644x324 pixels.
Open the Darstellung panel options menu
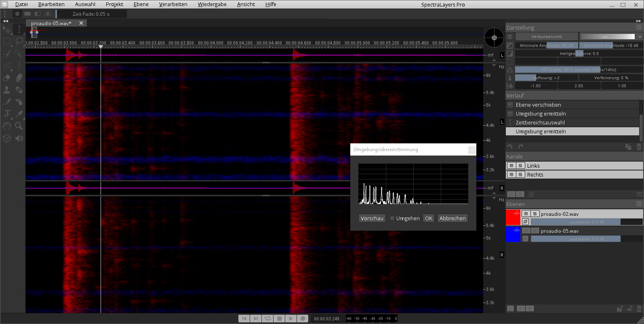point(639,27)
